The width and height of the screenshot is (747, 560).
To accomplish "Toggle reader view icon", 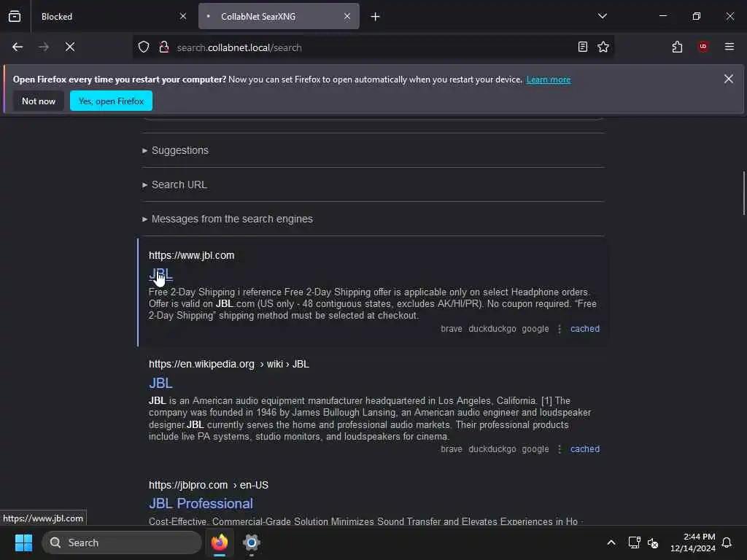I will click(583, 47).
